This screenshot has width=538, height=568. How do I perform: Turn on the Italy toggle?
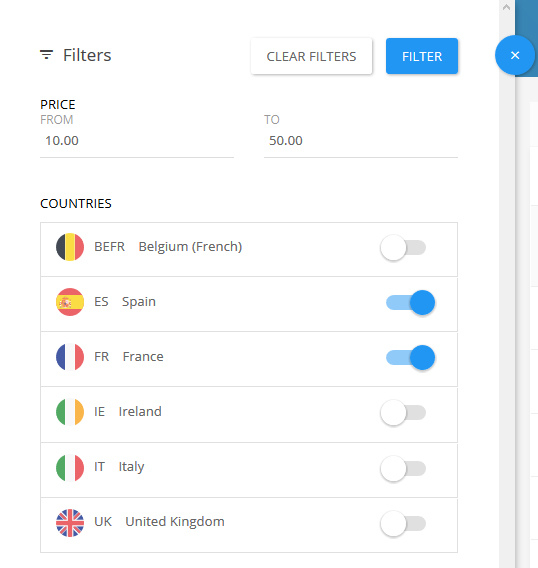pos(403,468)
